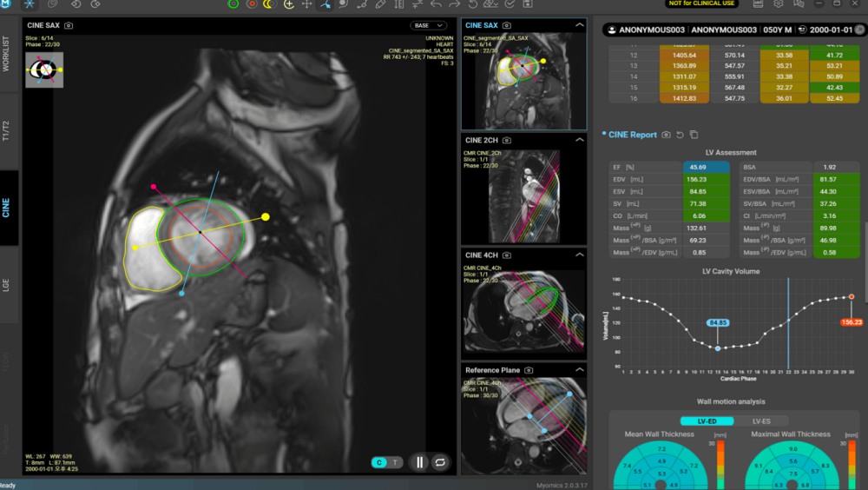This screenshot has width=868, height=490.
Task: Select the red endocardial contour tool
Action: 252,3
